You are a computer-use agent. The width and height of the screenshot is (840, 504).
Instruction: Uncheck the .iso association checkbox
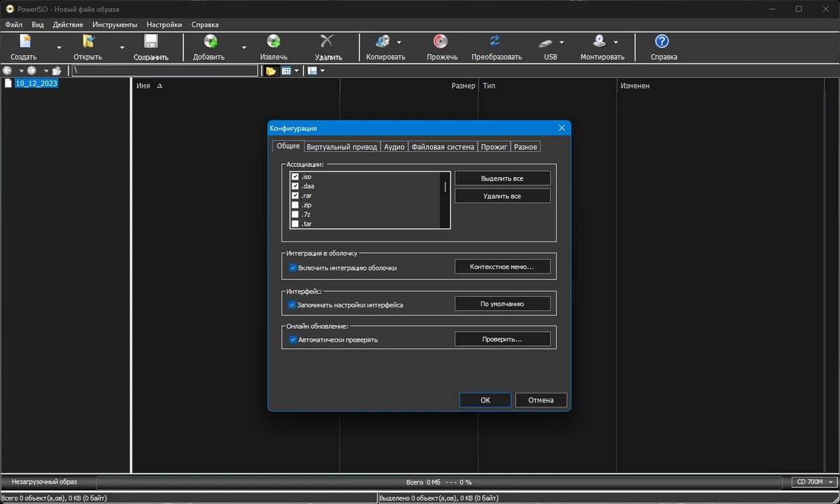(x=295, y=177)
